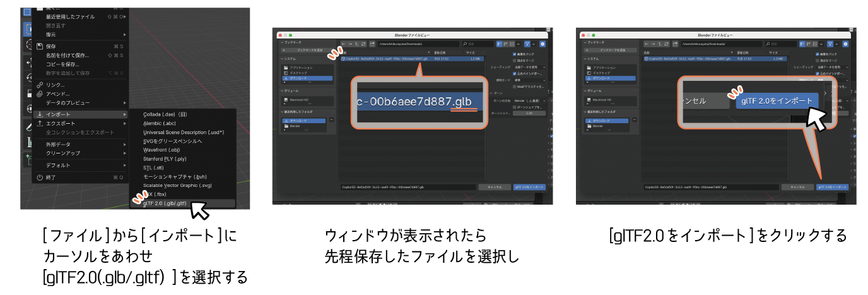
Task: Click the ボーンシェイプ 1.00 value slider in the middle dialog
Action: tap(529, 114)
